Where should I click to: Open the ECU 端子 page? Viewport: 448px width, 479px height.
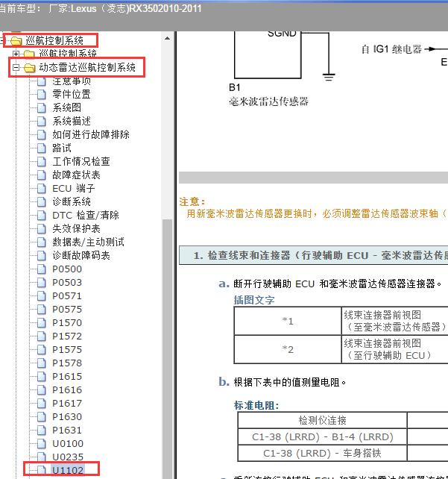click(74, 188)
